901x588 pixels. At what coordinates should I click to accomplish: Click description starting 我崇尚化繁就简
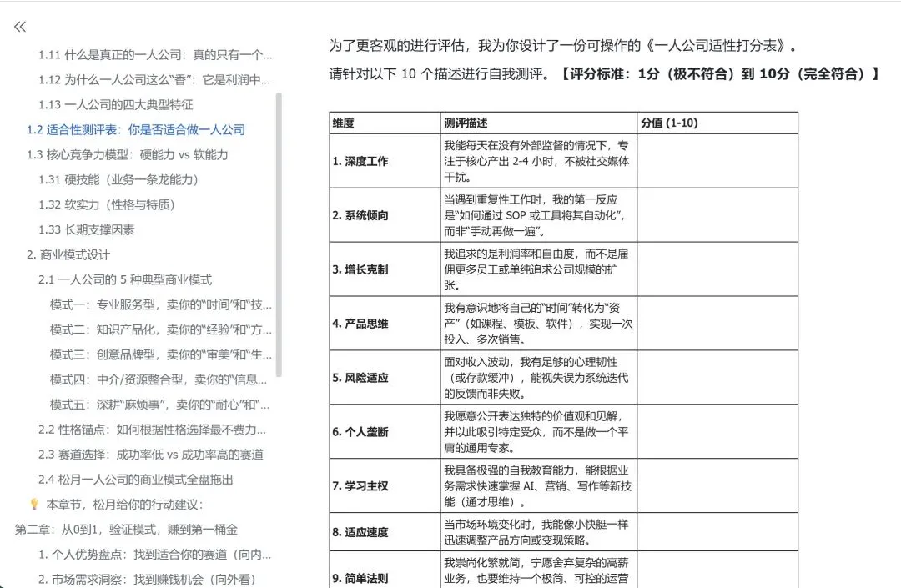(536, 570)
